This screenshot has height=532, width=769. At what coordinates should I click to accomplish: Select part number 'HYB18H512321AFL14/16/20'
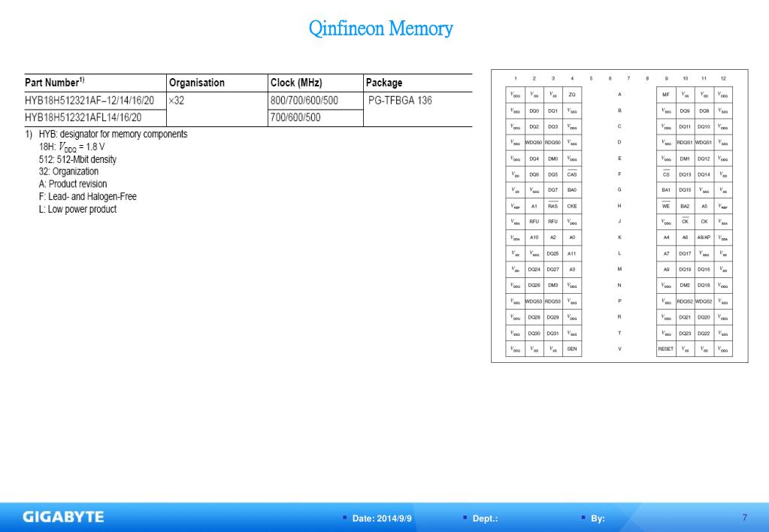83,117
